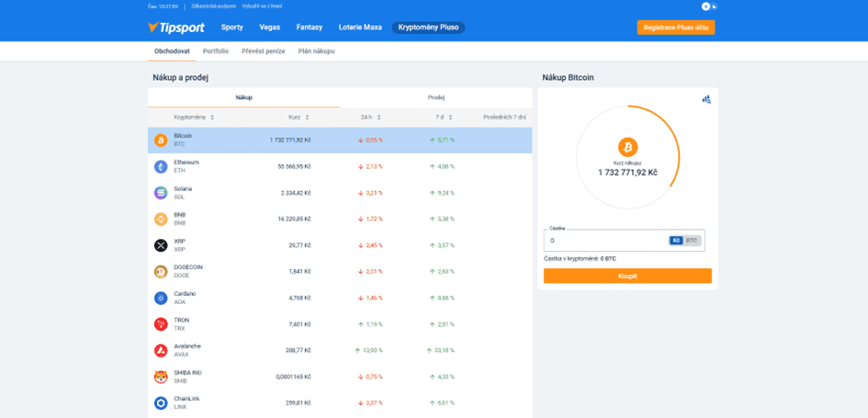Click the Bitcoin coin icon in the table
Viewport: 868px width, 418px height.
[x=161, y=140]
